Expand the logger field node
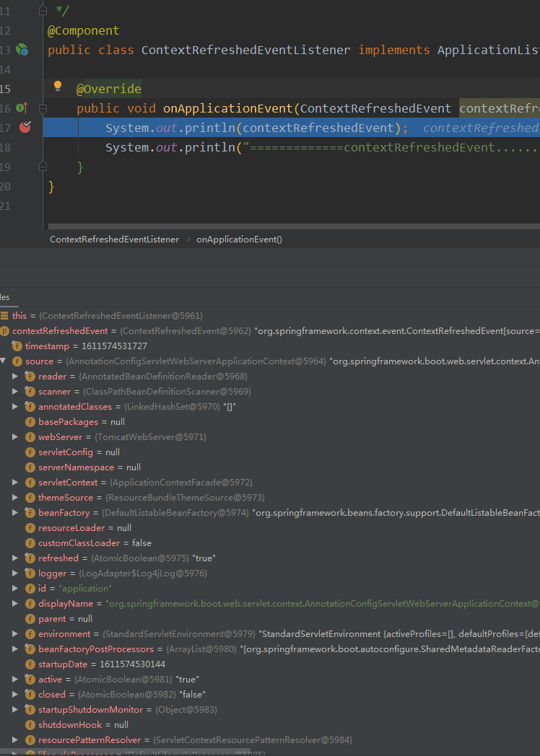The image size is (540, 756). 15,573
